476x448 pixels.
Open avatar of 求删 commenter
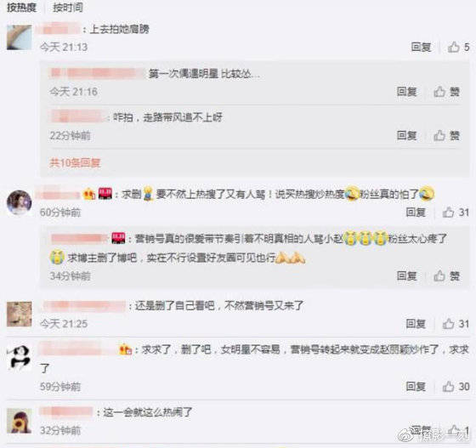[19, 202]
